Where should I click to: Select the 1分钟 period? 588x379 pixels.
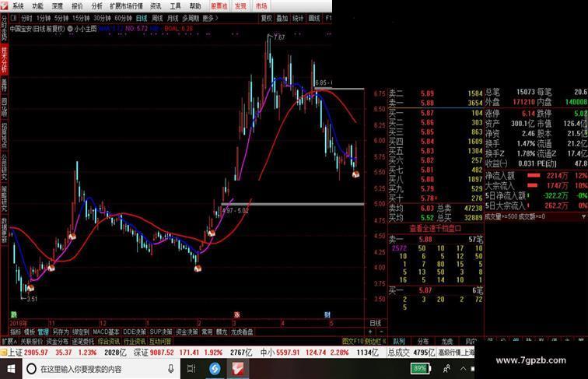[x=44, y=18]
